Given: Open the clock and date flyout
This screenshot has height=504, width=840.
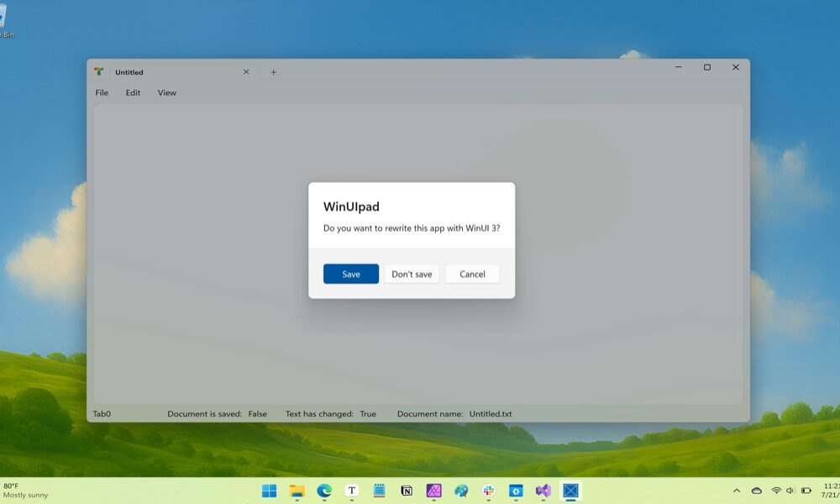Looking at the screenshot, I should [831, 490].
